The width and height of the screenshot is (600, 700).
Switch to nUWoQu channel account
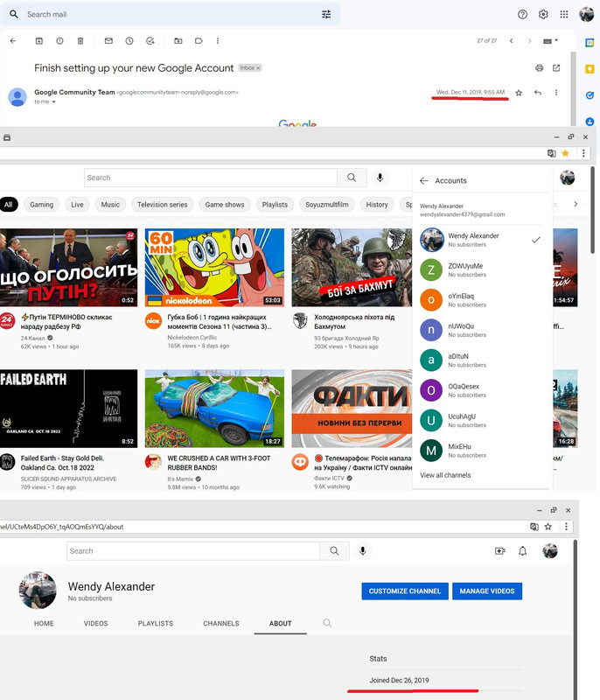point(482,330)
